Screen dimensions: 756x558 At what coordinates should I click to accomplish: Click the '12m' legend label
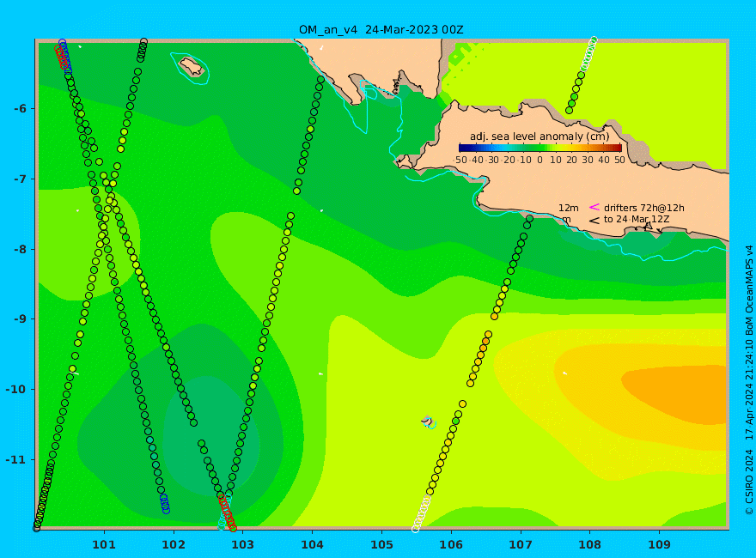coord(569,208)
